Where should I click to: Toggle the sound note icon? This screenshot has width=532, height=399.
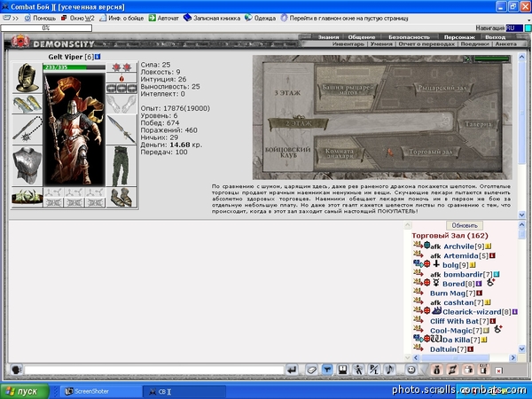click(389, 370)
